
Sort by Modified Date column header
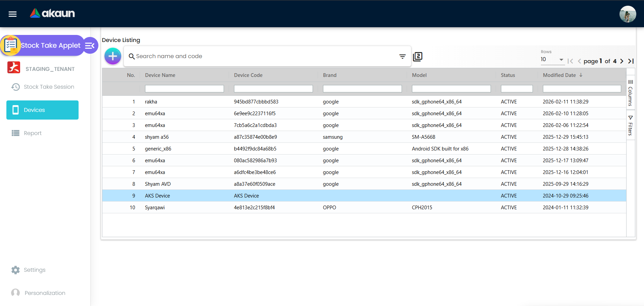click(x=559, y=75)
